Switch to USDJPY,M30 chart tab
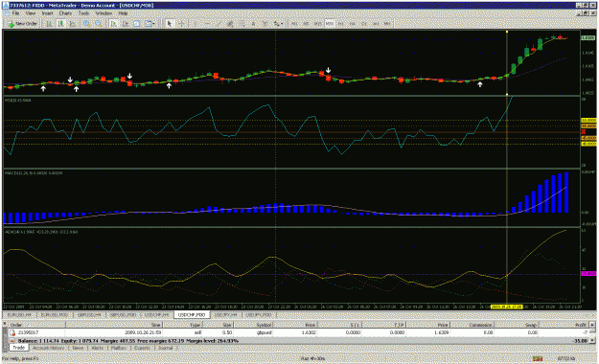Screen dimensions: 599x364 [258, 315]
